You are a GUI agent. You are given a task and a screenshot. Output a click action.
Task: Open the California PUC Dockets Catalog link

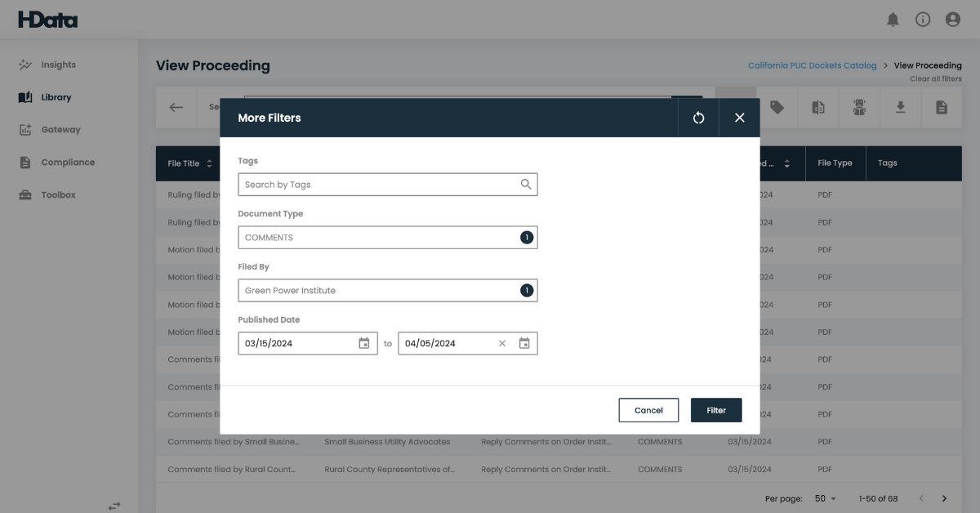812,65
